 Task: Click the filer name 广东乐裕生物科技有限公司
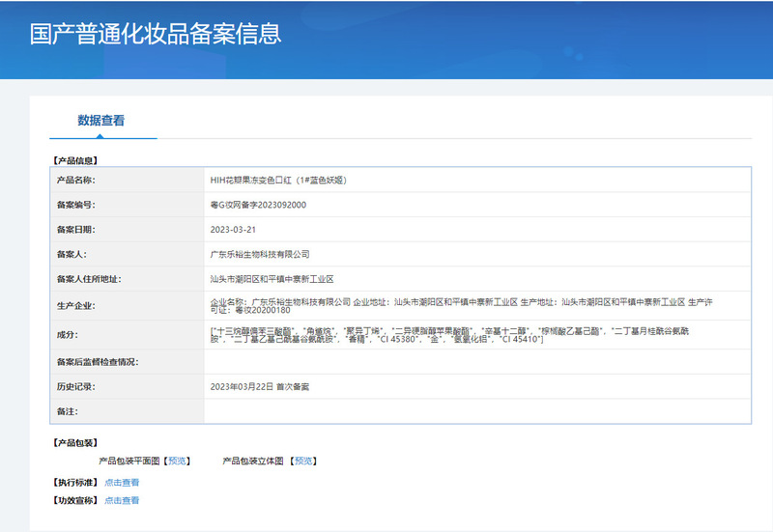tap(260, 254)
